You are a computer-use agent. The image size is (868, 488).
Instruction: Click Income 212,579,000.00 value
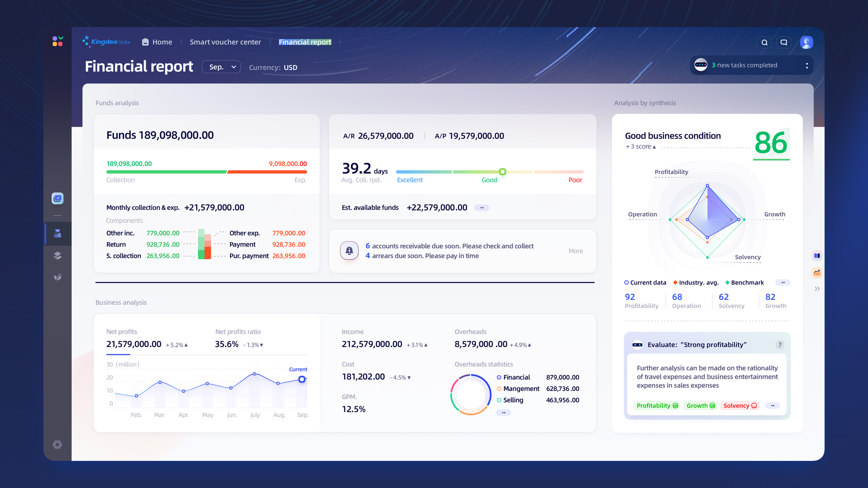[372, 344]
